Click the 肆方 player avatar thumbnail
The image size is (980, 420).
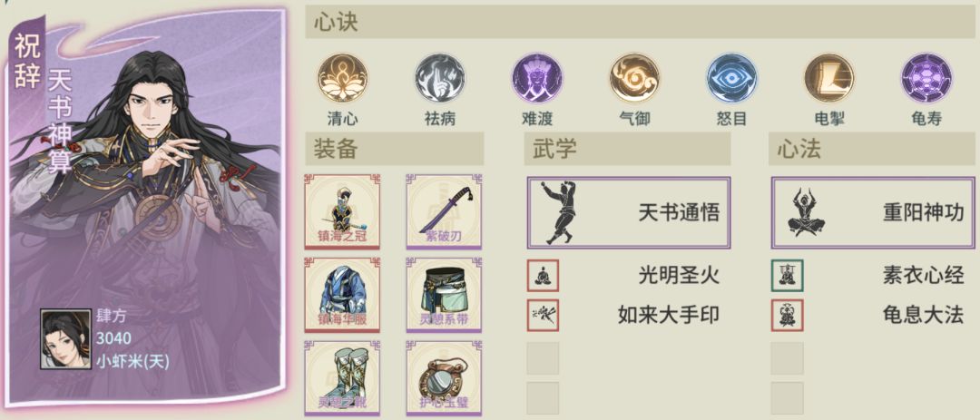(x=62, y=338)
